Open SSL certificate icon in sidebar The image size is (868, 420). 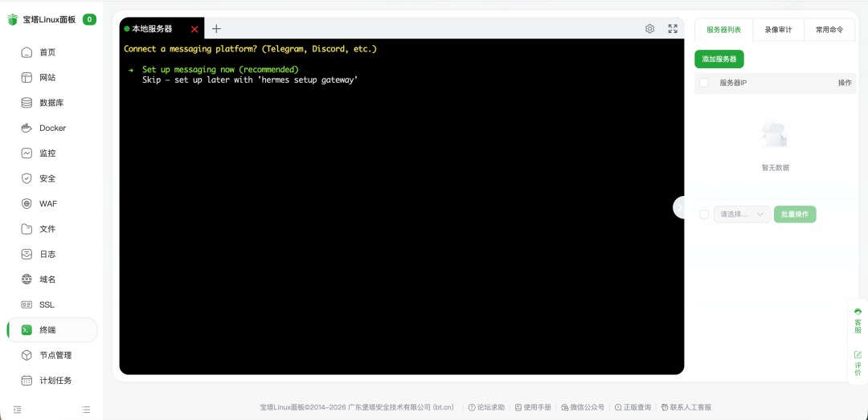pos(27,305)
